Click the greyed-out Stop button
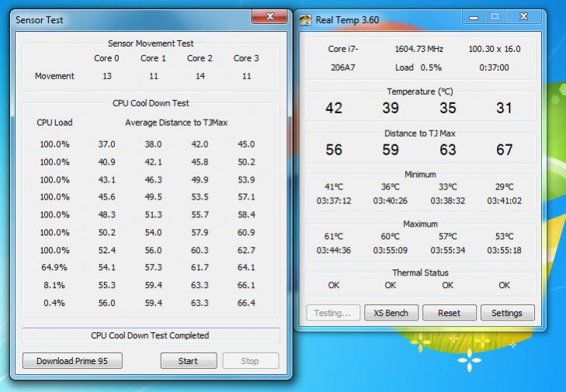This screenshot has height=392, width=566. [250, 361]
